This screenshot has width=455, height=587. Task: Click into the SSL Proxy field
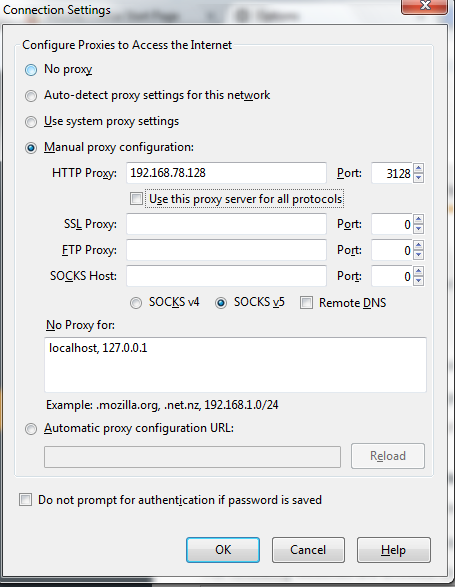[x=226, y=224]
